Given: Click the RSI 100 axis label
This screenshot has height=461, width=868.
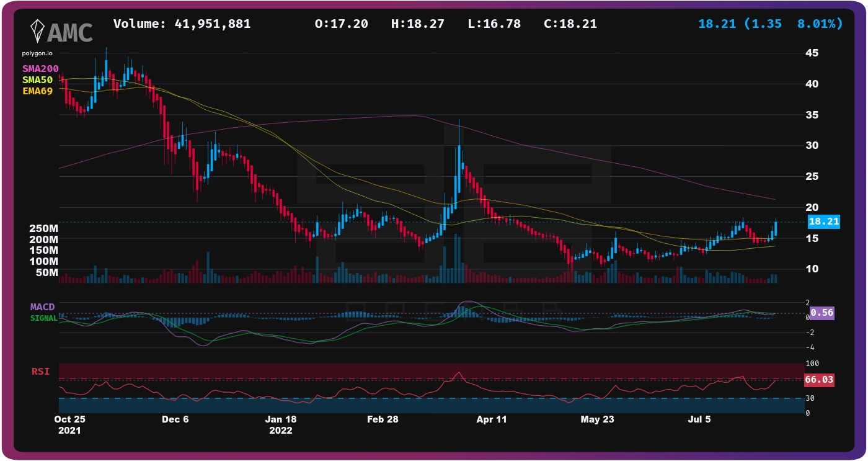Looking at the screenshot, I should click(812, 363).
